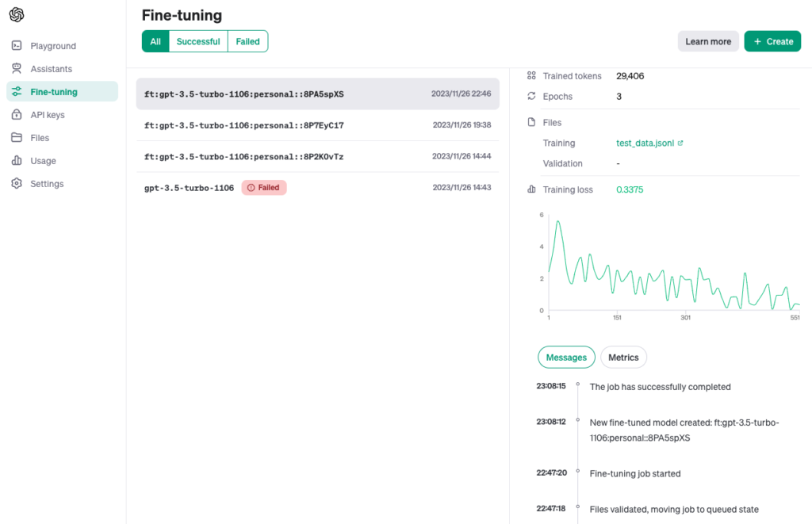Open the test_data.jsonl training file link
812x524 pixels.
click(x=642, y=143)
